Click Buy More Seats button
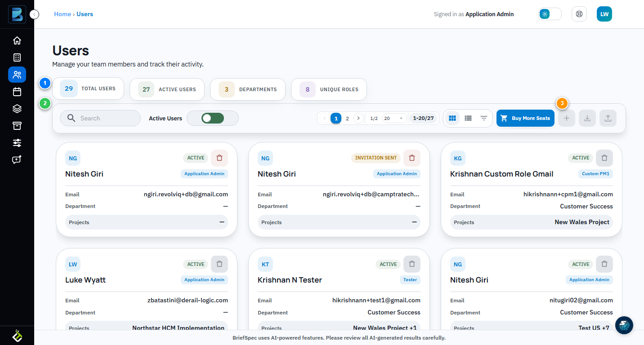Viewport: 644px width, 345px height. pos(525,118)
